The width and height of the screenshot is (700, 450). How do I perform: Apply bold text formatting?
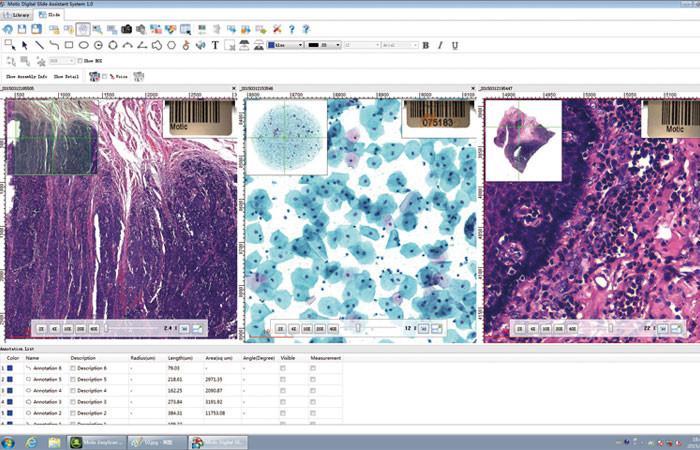coord(426,45)
